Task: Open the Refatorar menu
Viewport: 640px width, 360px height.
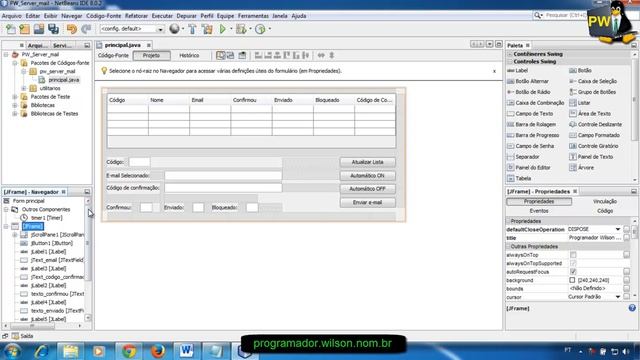Action: [x=136, y=16]
